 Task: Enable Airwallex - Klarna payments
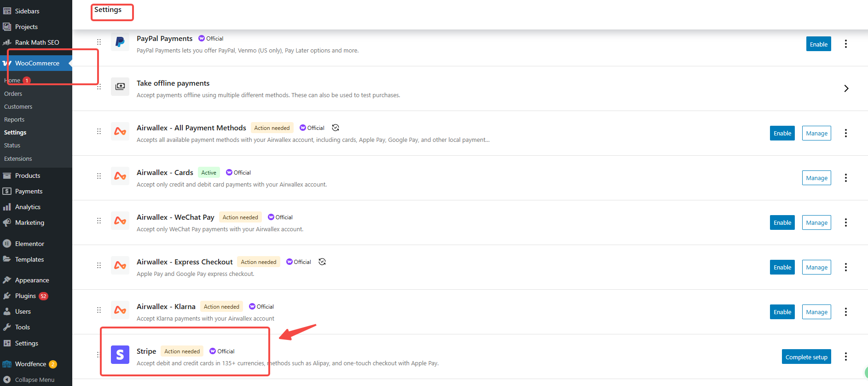[x=782, y=312]
